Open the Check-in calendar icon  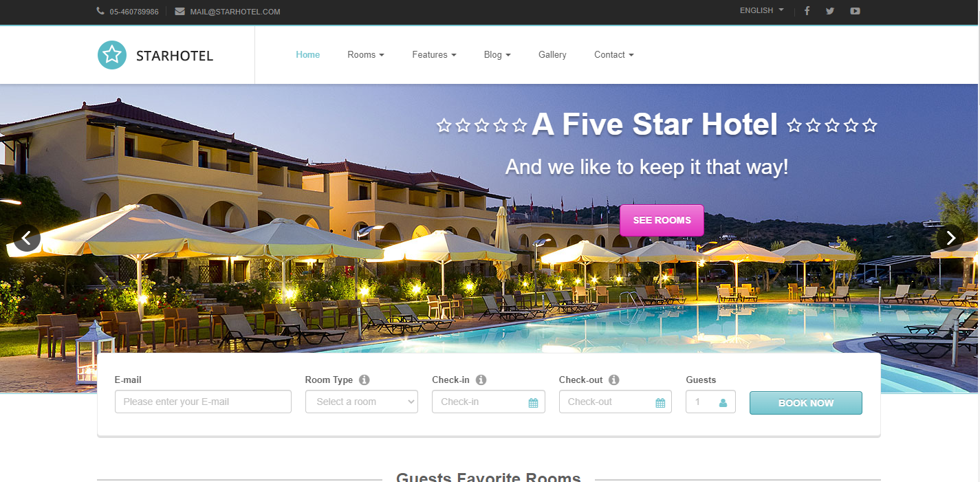click(533, 403)
